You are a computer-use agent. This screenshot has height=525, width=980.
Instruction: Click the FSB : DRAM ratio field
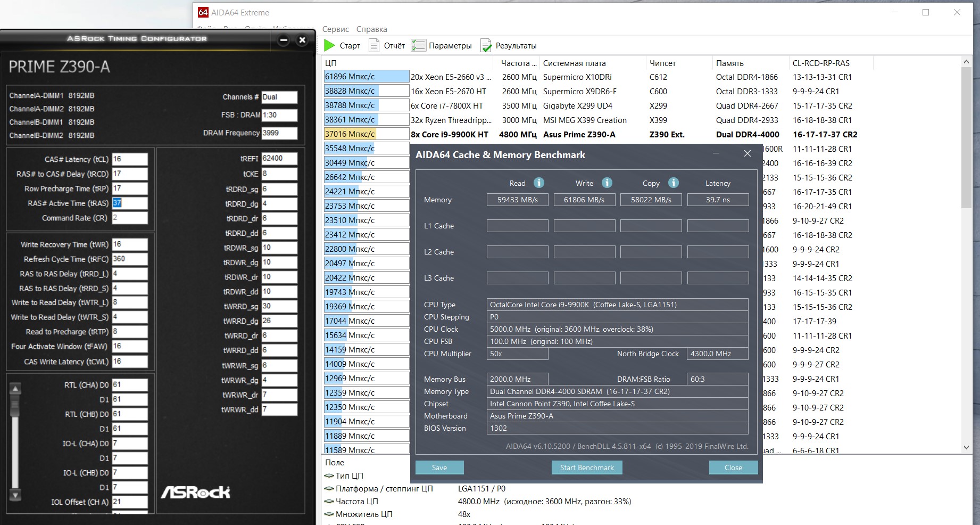point(279,115)
